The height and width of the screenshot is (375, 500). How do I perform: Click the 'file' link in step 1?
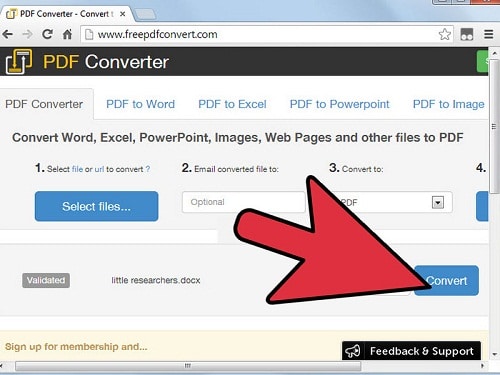(x=77, y=169)
